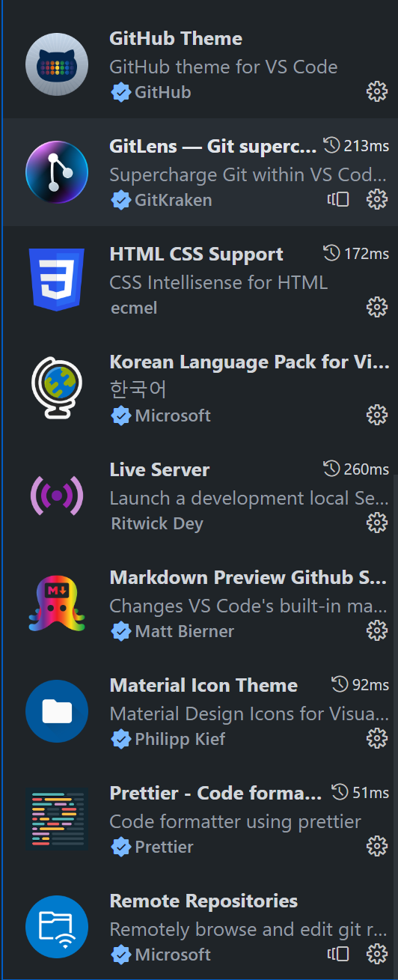Click verified badge next to GitKraken
This screenshot has width=398, height=980.
(120, 201)
